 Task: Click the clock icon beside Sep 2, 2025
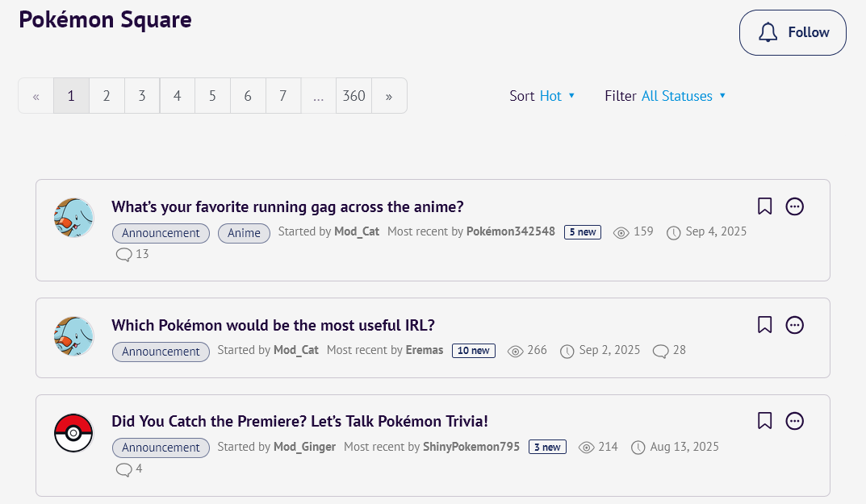567,352
